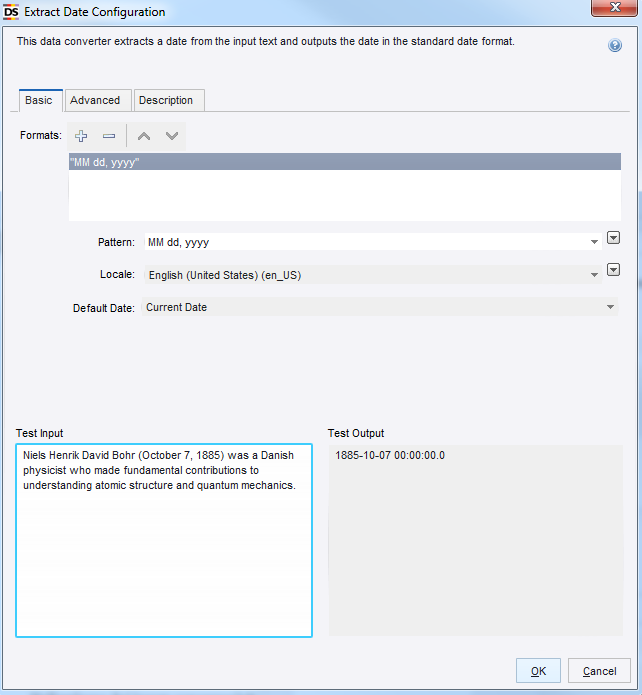Select the Locale value English (United States) (en_US)
Image resolution: width=642 pixels, height=695 pixels.
(225, 275)
